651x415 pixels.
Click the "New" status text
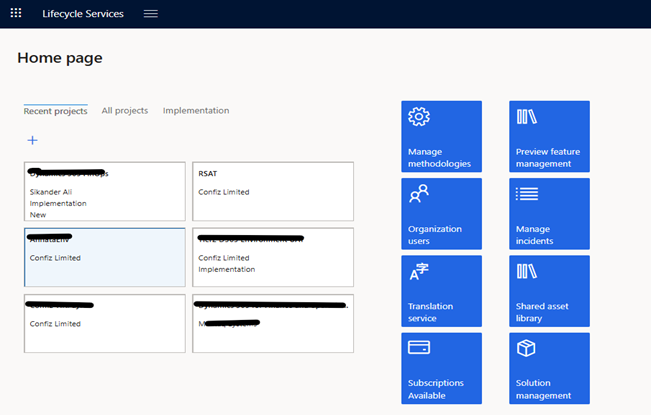[38, 215]
